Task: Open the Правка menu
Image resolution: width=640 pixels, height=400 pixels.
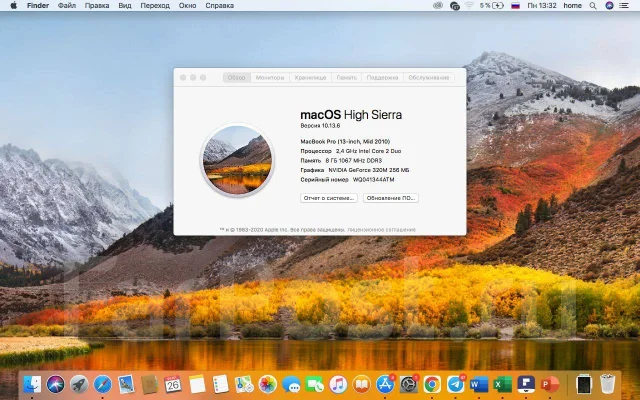Action: pyautogui.click(x=97, y=6)
